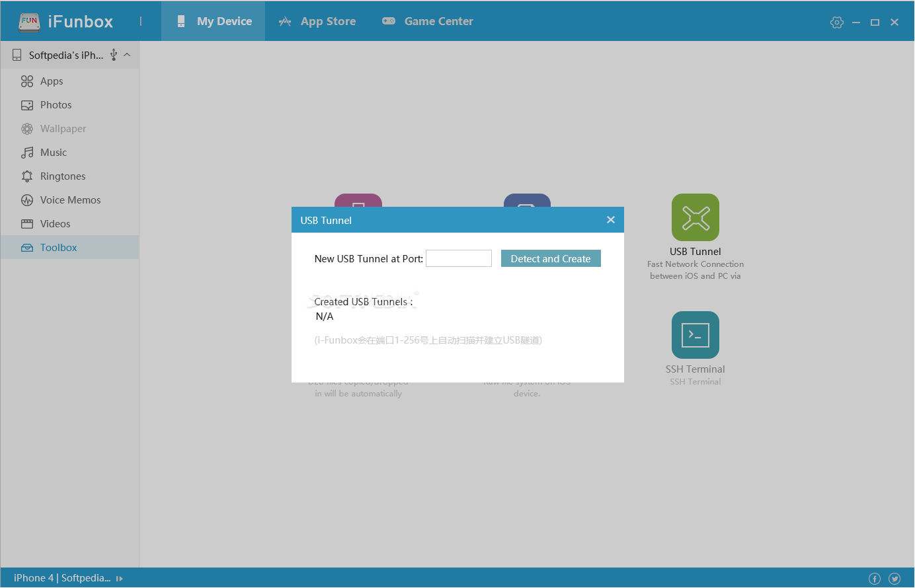Click the My Device phone icon

point(181,21)
